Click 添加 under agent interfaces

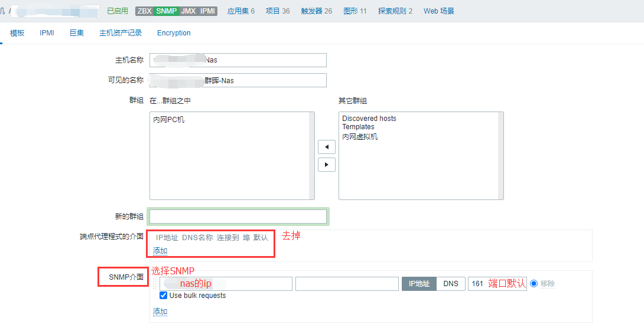click(x=160, y=251)
